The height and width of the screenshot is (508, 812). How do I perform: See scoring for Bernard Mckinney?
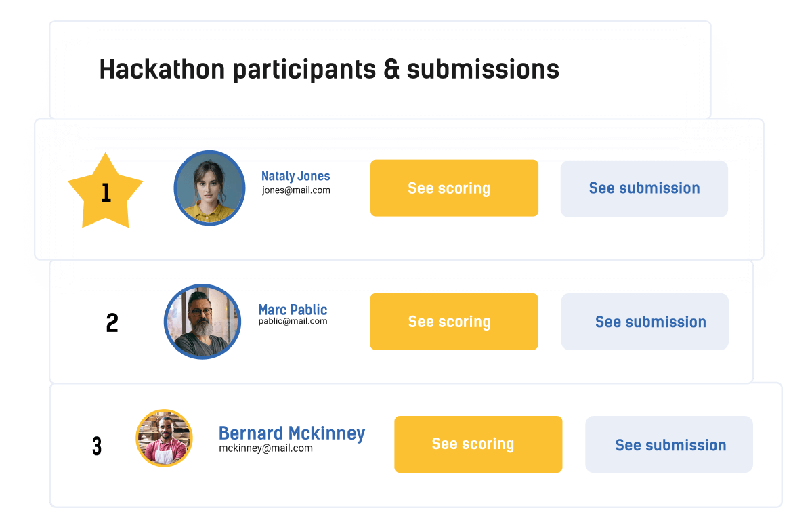tap(478, 444)
